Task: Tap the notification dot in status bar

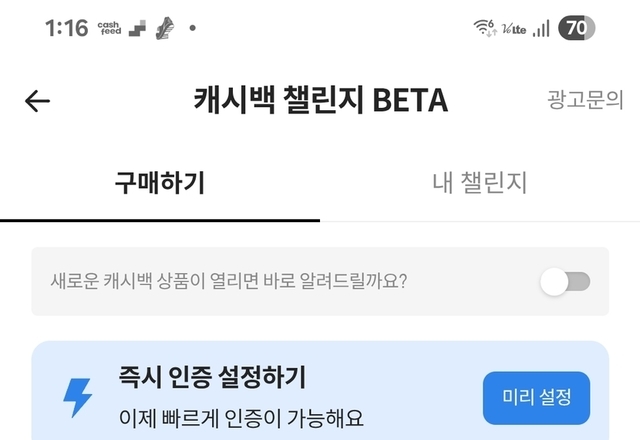Action: [x=193, y=28]
